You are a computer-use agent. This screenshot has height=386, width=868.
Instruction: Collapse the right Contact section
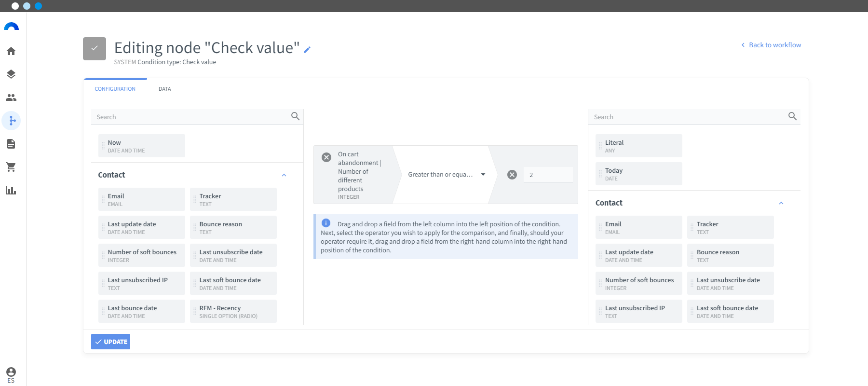781,203
